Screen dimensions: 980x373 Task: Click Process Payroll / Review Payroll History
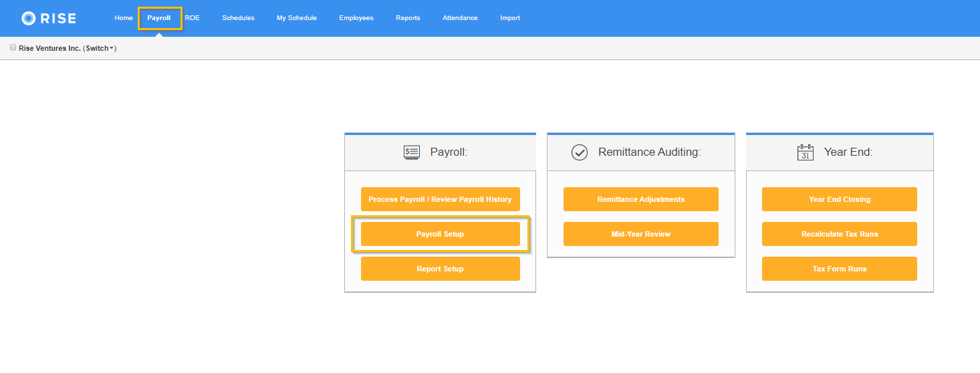[440, 199]
